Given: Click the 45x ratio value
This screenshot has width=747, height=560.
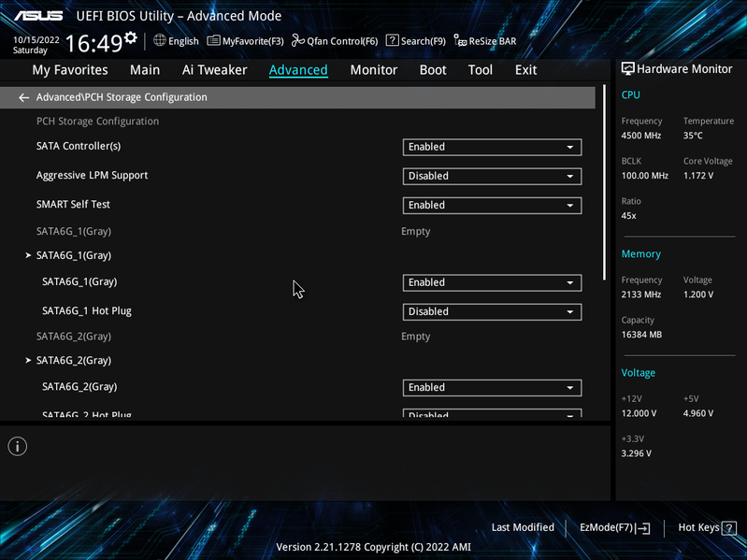Looking at the screenshot, I should pyautogui.click(x=628, y=216).
